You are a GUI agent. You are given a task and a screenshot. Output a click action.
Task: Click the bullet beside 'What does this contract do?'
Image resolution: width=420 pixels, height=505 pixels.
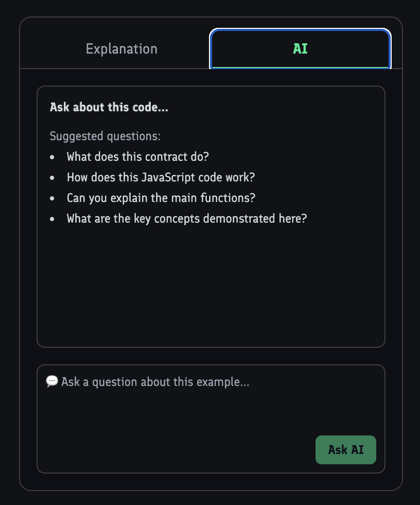(x=52, y=157)
